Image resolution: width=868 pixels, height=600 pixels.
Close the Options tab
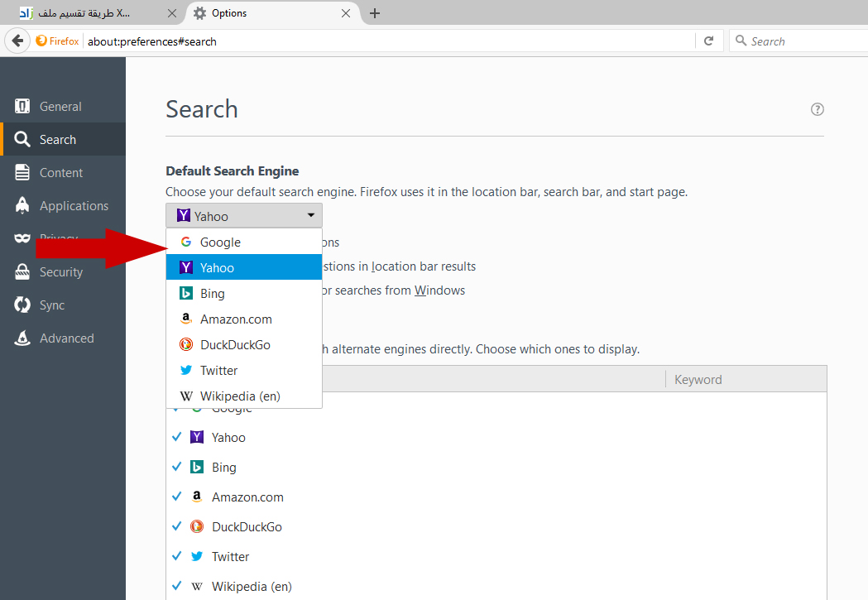pos(346,13)
